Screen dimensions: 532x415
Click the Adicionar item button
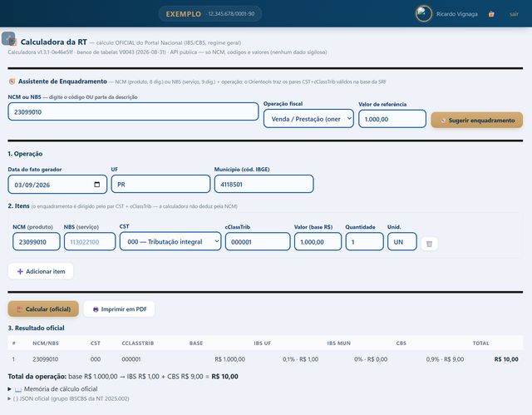(41, 271)
